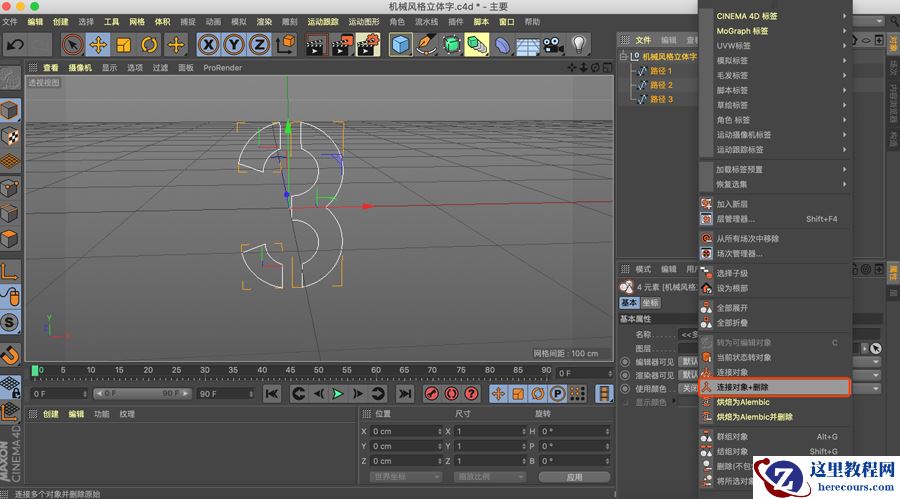Click Render View clapperboard icon
Viewport: 900px width, 499px height.
315,45
